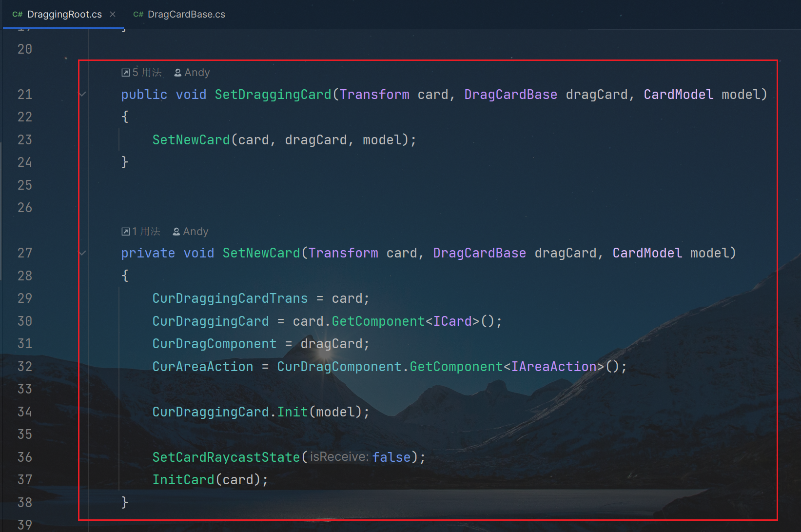Click the C# file icon on DragCardBase.cs tab

point(138,14)
